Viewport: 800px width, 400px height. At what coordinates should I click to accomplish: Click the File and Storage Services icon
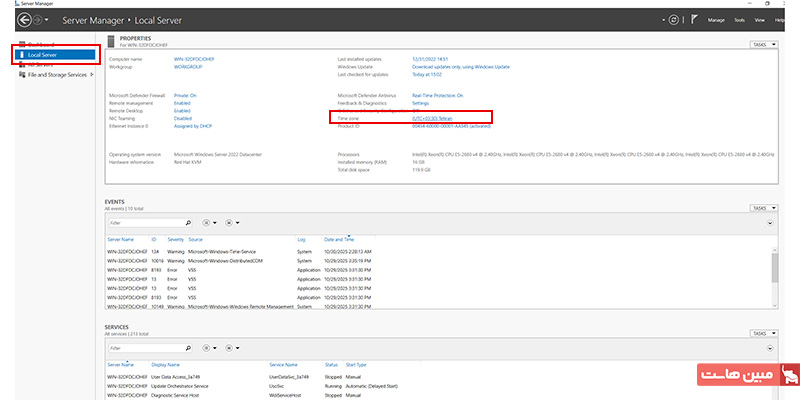pos(21,74)
